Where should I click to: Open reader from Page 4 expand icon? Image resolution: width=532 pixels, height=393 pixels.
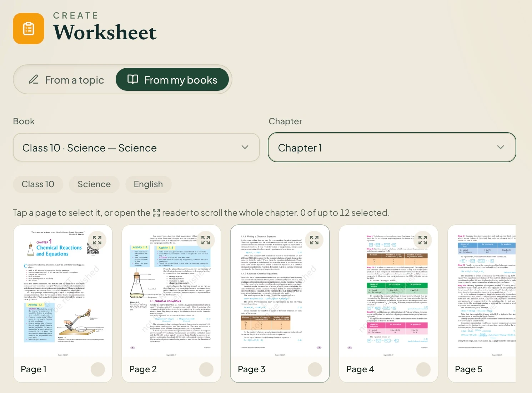tap(423, 240)
